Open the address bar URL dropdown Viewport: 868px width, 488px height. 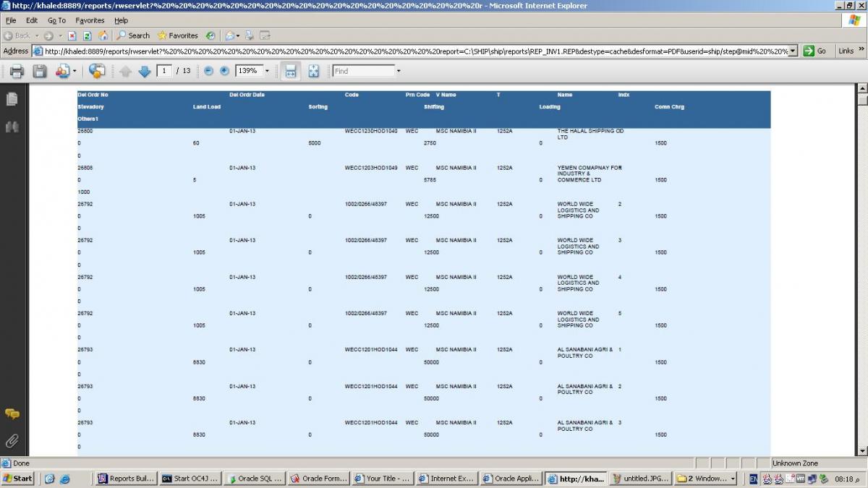click(x=793, y=51)
